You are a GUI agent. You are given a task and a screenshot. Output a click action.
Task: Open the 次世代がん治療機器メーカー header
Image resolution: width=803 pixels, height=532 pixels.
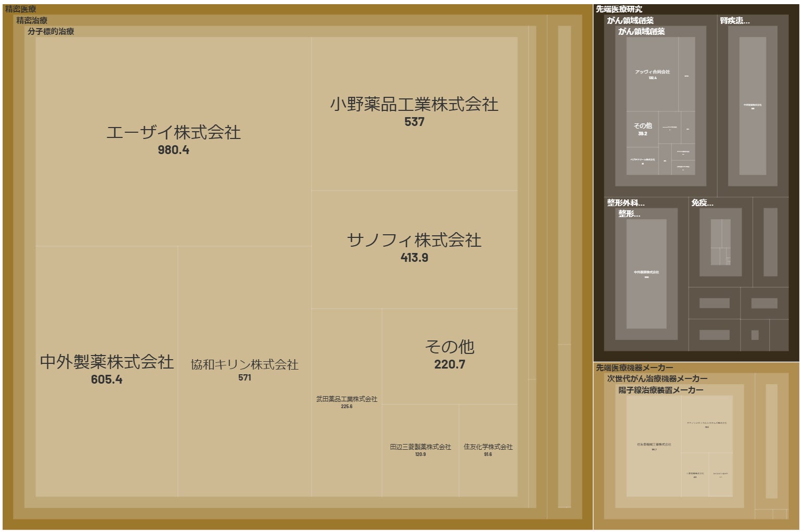(657, 378)
